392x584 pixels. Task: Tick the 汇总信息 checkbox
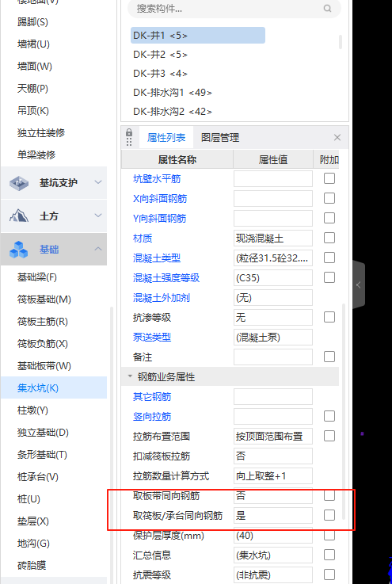click(x=329, y=555)
